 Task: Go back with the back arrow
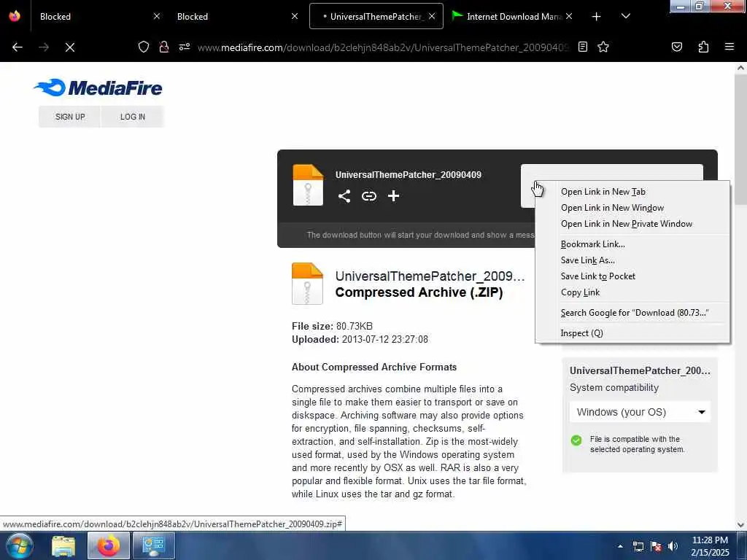click(x=18, y=47)
